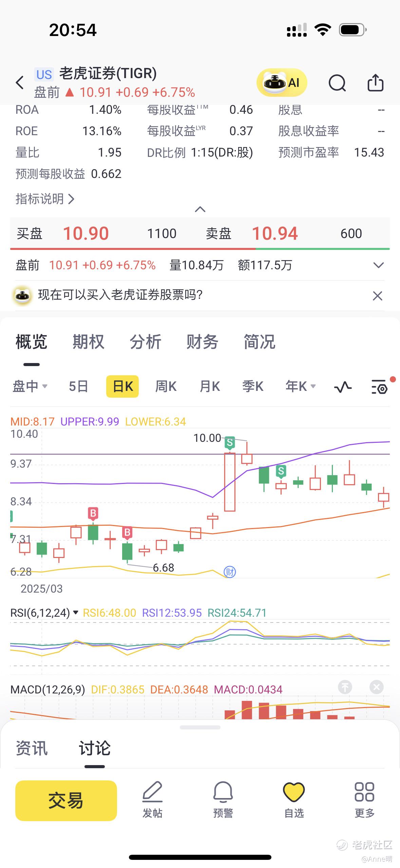Tap the MID:8.17 Bollinger label
The height and width of the screenshot is (868, 400).
pos(32,422)
